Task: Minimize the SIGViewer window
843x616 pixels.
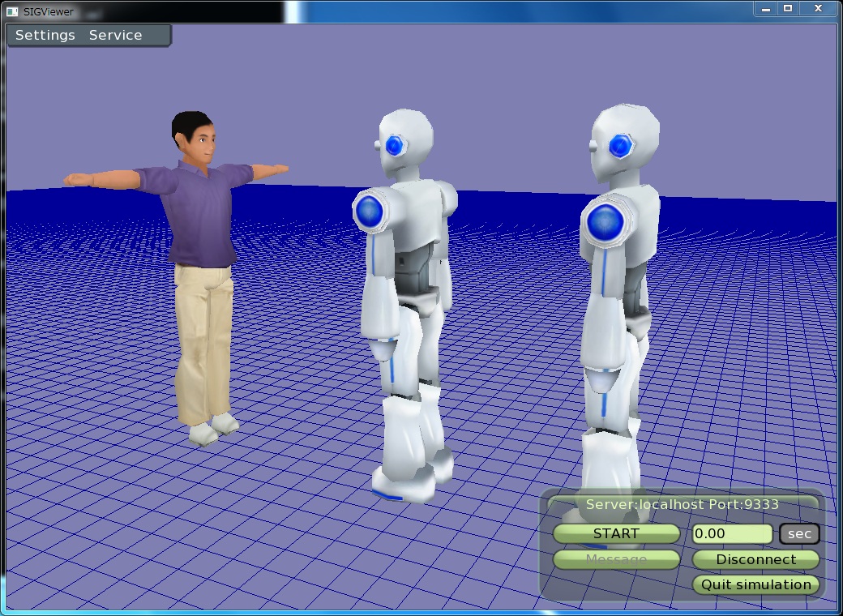Action: pyautogui.click(x=764, y=8)
